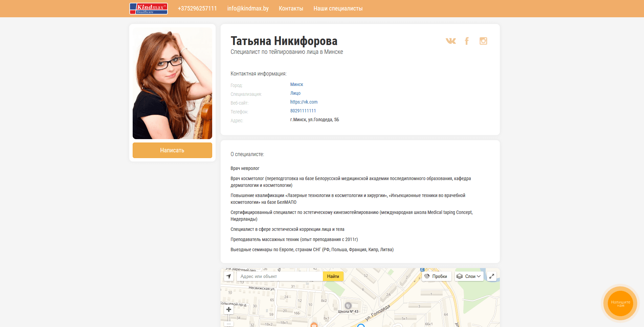Open the Instagram profile icon
This screenshot has width=644, height=327.
tap(483, 41)
